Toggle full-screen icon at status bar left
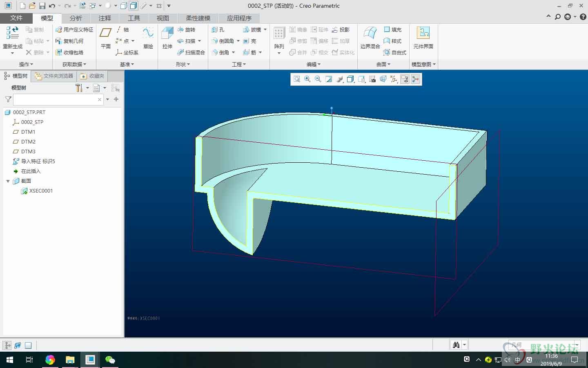588x368 pixels. (28, 346)
